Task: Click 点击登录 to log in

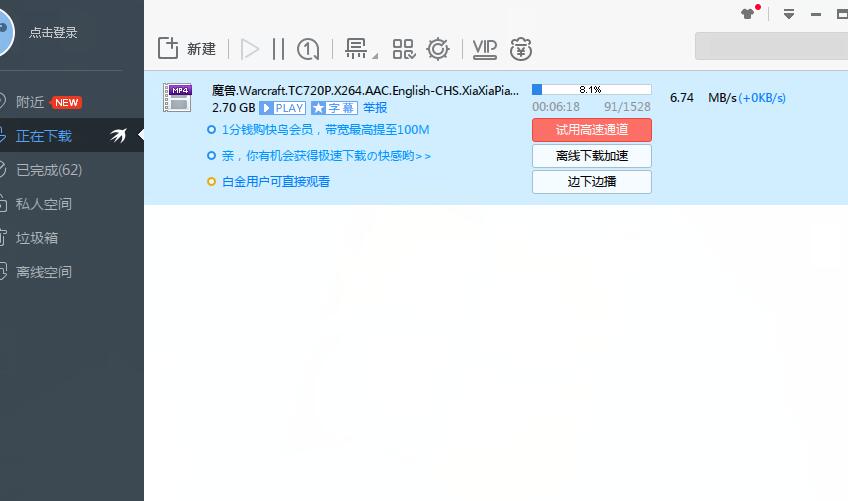Action: pos(53,32)
